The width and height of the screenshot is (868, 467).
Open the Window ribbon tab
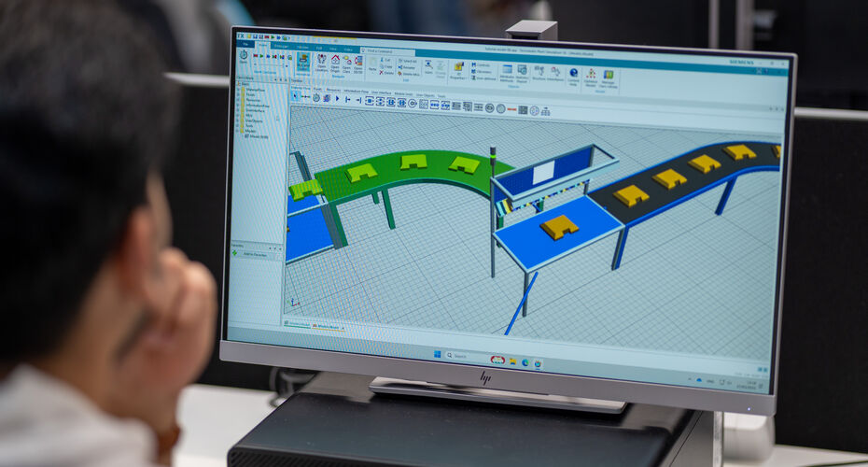302,47
